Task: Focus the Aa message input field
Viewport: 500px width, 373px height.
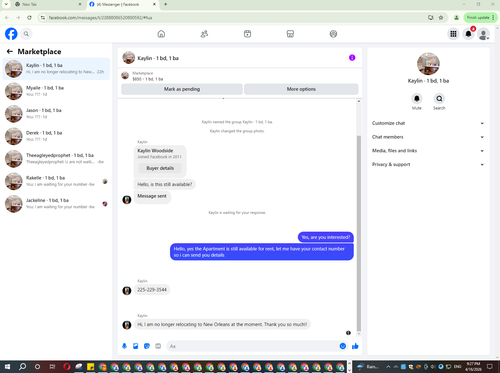Action: coord(257,346)
